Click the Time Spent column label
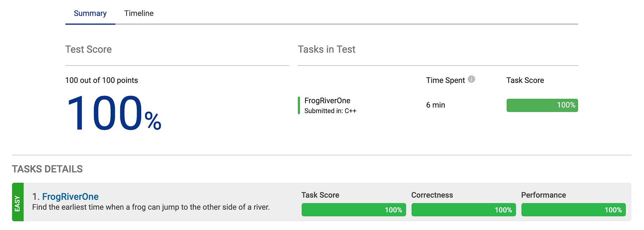 click(x=445, y=80)
